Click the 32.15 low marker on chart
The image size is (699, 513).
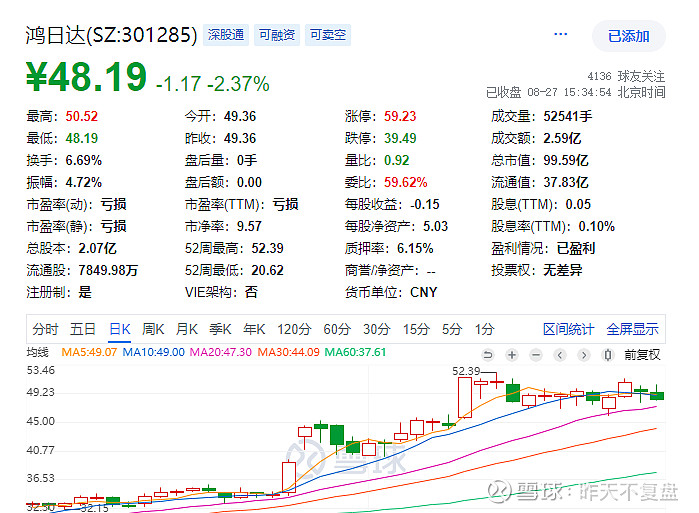point(95,508)
